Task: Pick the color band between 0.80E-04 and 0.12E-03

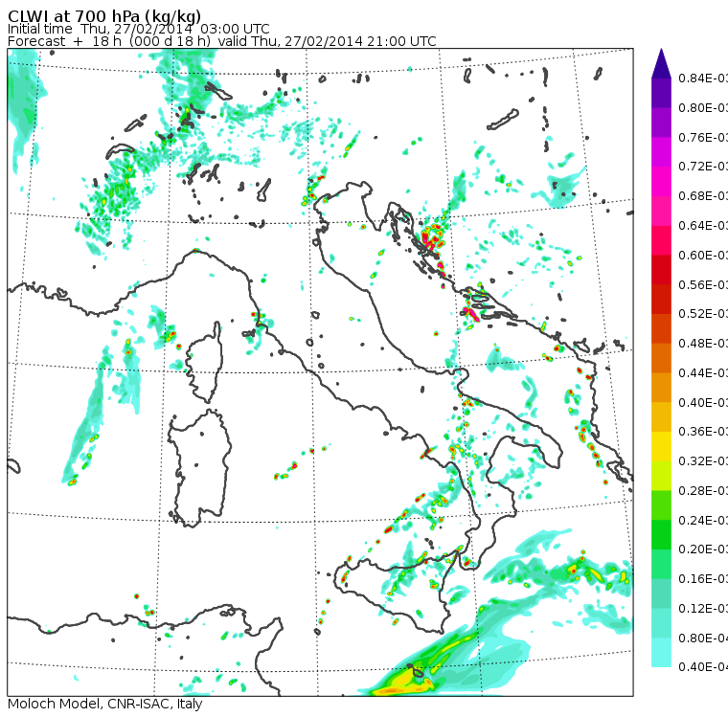Action: click(661, 623)
